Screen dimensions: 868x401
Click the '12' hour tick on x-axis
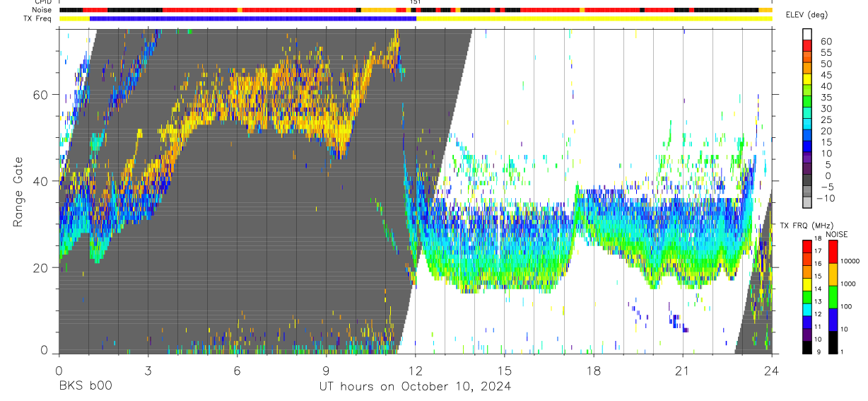click(x=416, y=371)
